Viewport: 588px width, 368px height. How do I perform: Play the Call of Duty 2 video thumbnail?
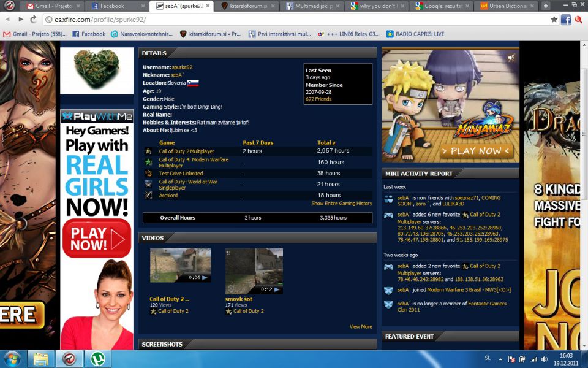pos(180,266)
